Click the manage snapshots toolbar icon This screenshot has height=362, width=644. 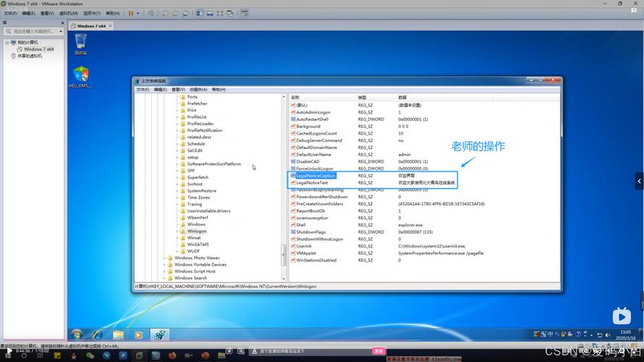click(x=186, y=13)
